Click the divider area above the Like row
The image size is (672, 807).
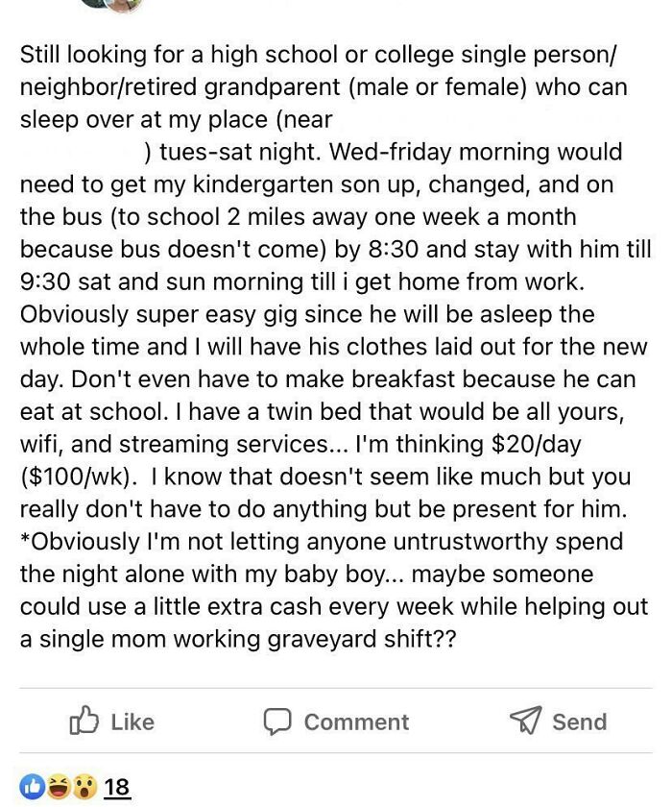tap(336, 687)
